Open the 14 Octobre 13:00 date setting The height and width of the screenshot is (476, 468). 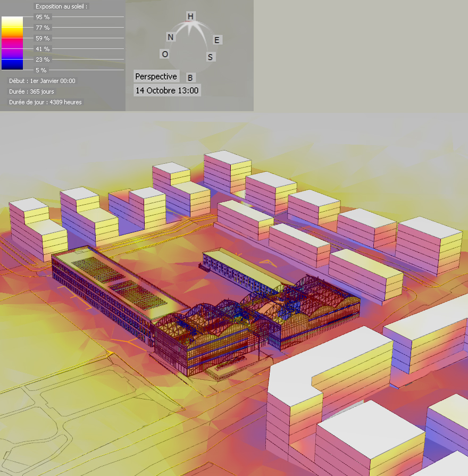[x=167, y=90]
